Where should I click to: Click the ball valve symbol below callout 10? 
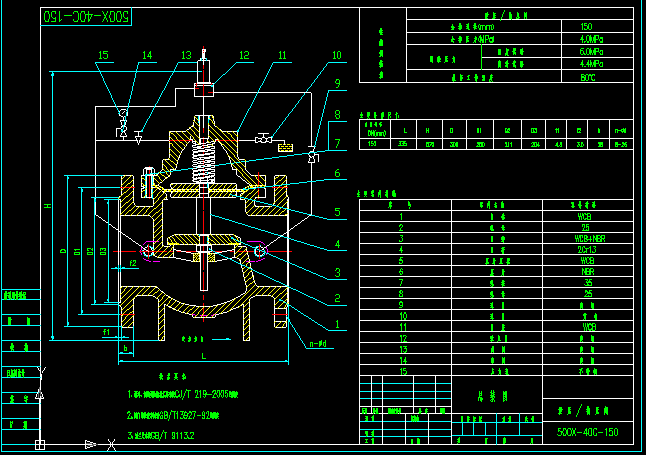264,139
